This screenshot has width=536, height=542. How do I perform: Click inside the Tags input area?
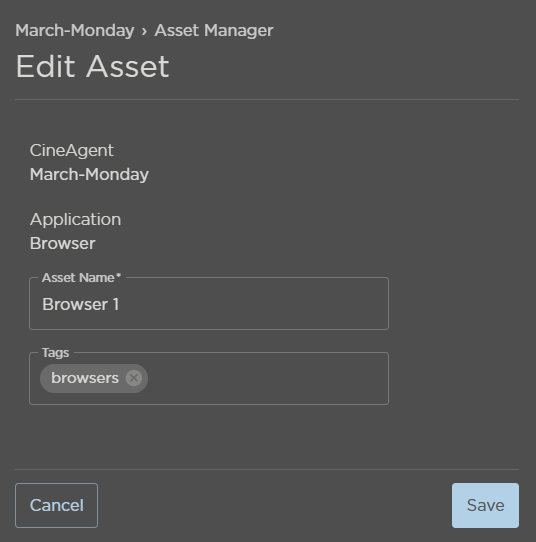(209, 379)
